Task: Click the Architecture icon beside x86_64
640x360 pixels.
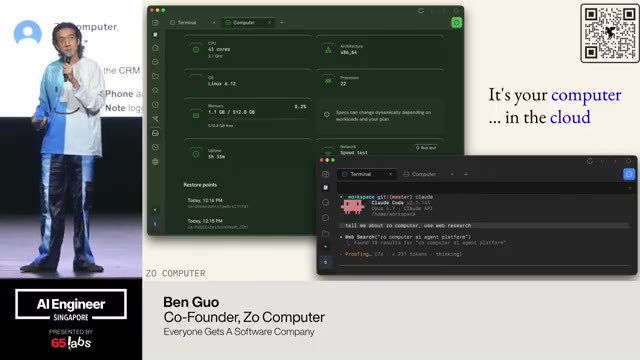Action: click(328, 49)
